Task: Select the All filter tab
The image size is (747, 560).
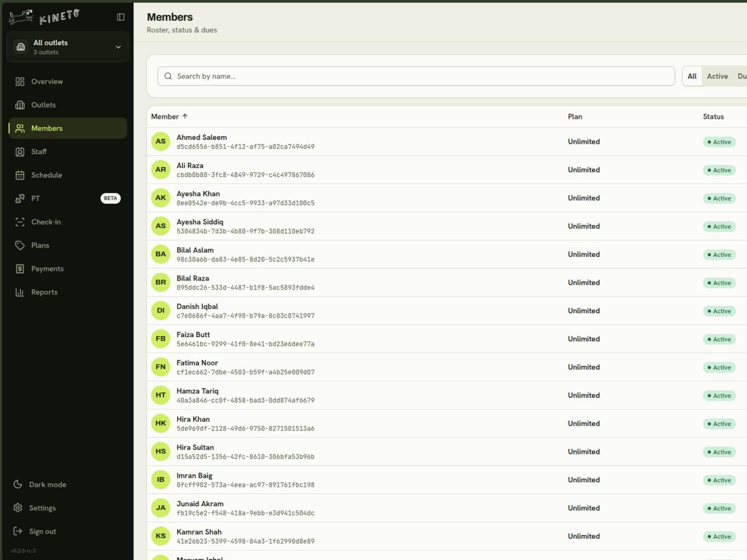Action: pos(692,76)
